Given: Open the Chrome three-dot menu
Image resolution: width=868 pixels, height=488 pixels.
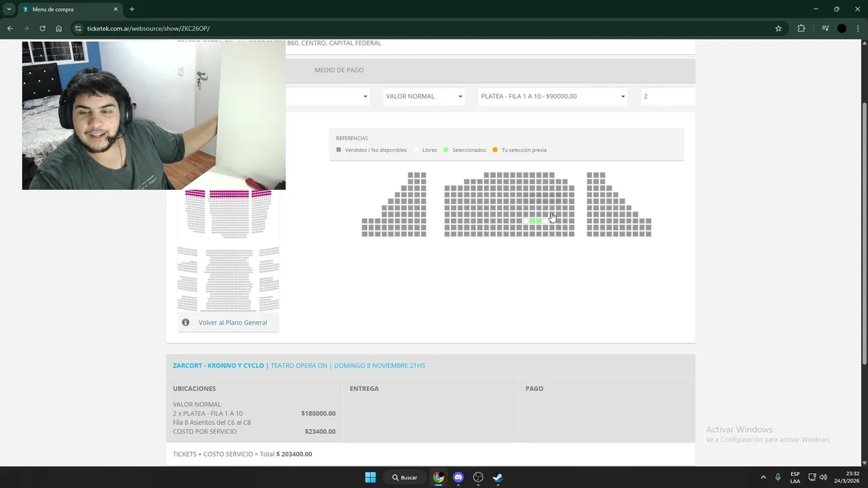Looking at the screenshot, I should pyautogui.click(x=859, y=28).
